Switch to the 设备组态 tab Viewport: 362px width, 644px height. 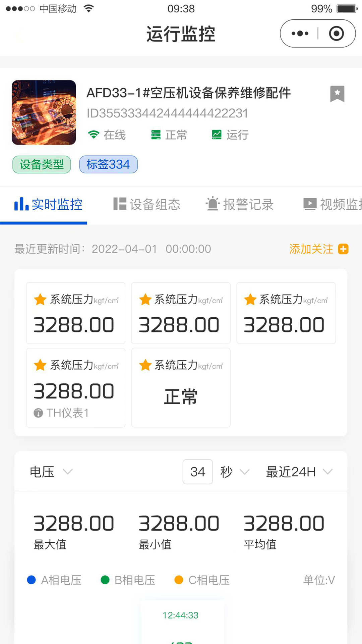coord(147,204)
